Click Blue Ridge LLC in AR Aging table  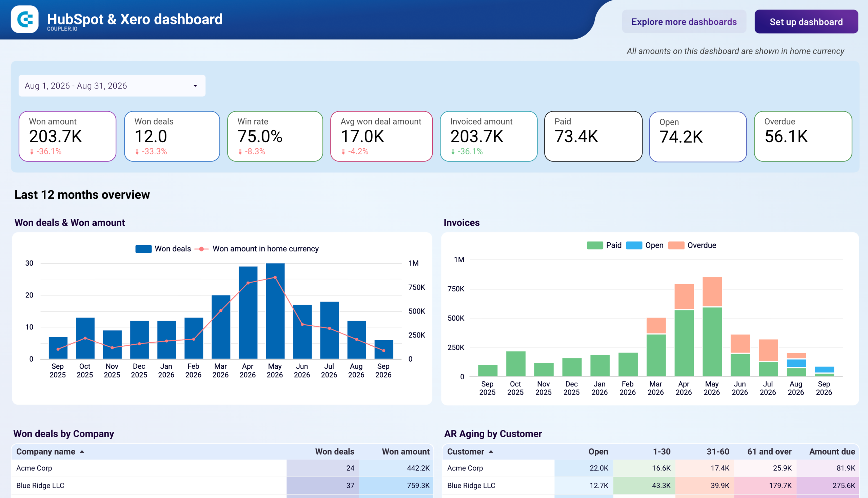(x=471, y=485)
